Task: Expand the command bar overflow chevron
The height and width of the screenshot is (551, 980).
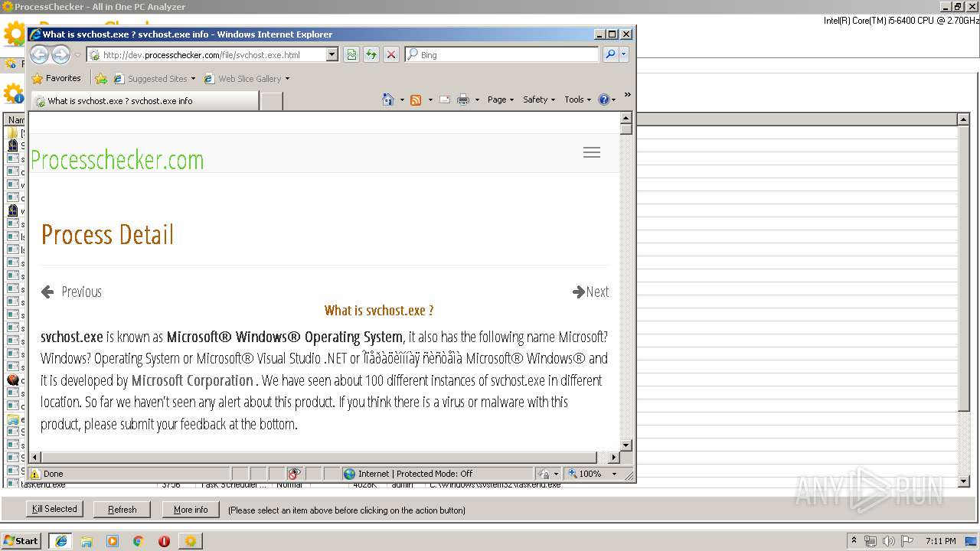Action: click(x=627, y=95)
